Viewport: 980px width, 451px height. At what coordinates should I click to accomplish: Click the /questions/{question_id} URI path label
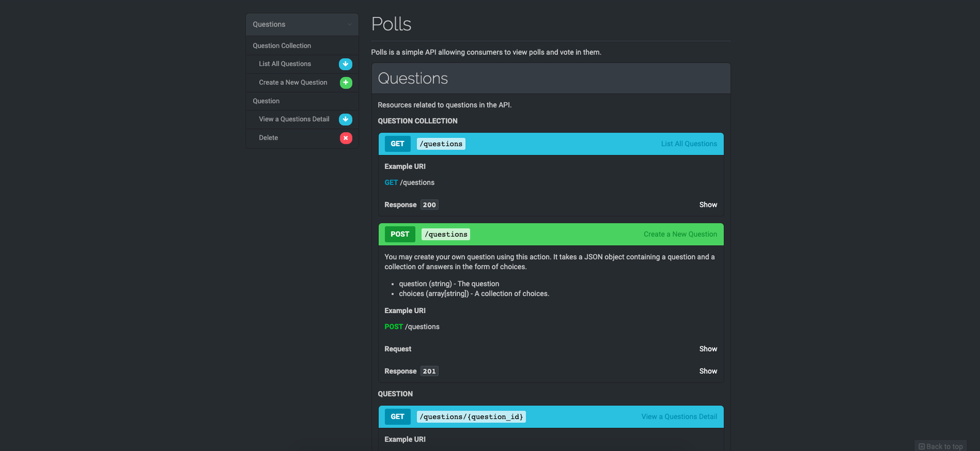(x=471, y=417)
